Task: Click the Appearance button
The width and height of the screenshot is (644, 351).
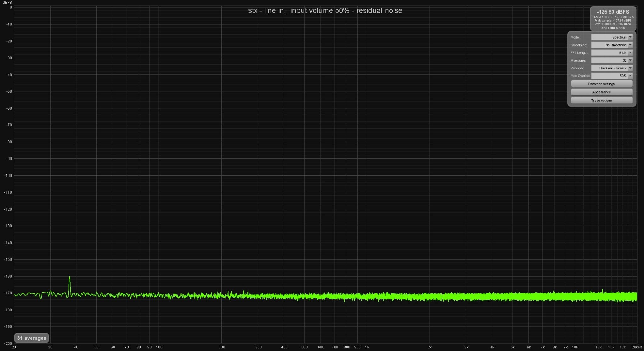Action: tap(602, 92)
